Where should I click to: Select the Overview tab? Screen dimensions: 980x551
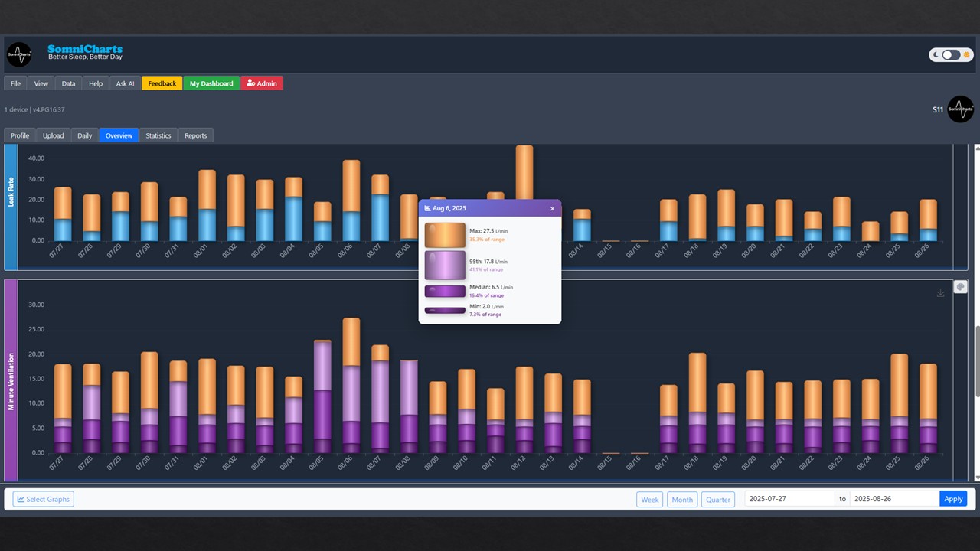119,135
